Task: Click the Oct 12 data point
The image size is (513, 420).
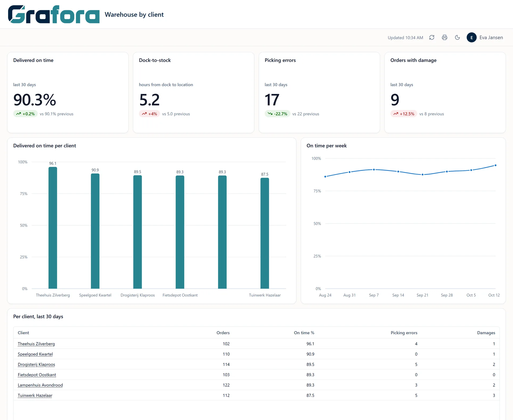Action: (495, 165)
